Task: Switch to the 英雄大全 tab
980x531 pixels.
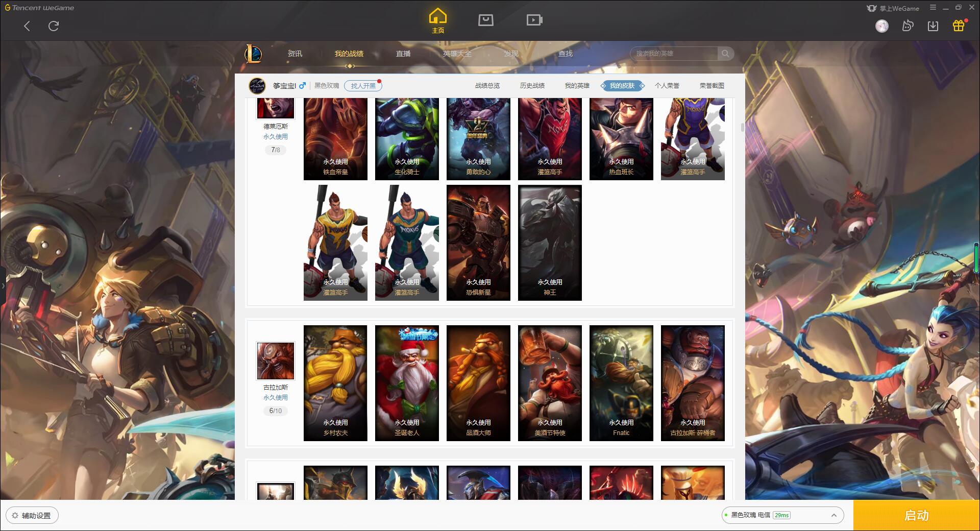Action: [457, 54]
